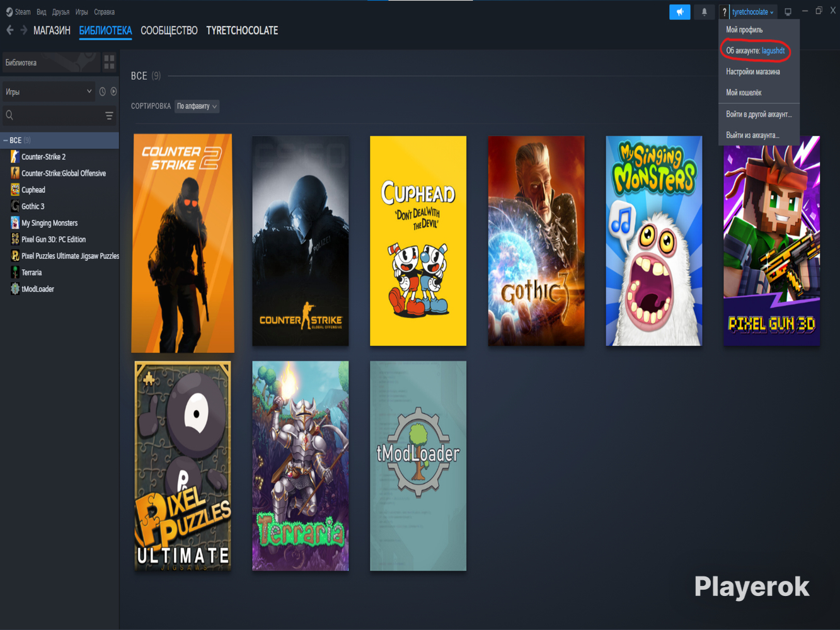The image size is (840, 630).
Task: Click the Gothic 3 icon in game list
Action: pos(15,206)
